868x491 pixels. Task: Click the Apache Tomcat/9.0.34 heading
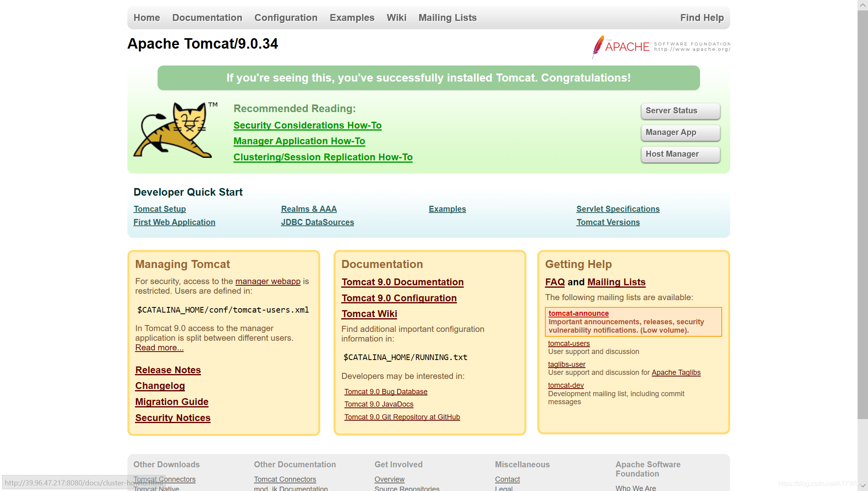coord(203,44)
